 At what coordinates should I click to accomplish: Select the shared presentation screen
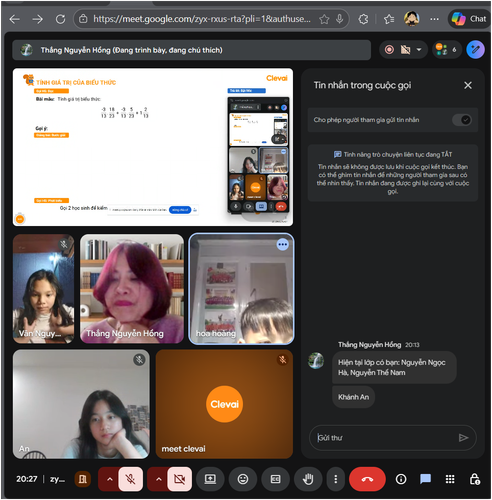[x=153, y=147]
